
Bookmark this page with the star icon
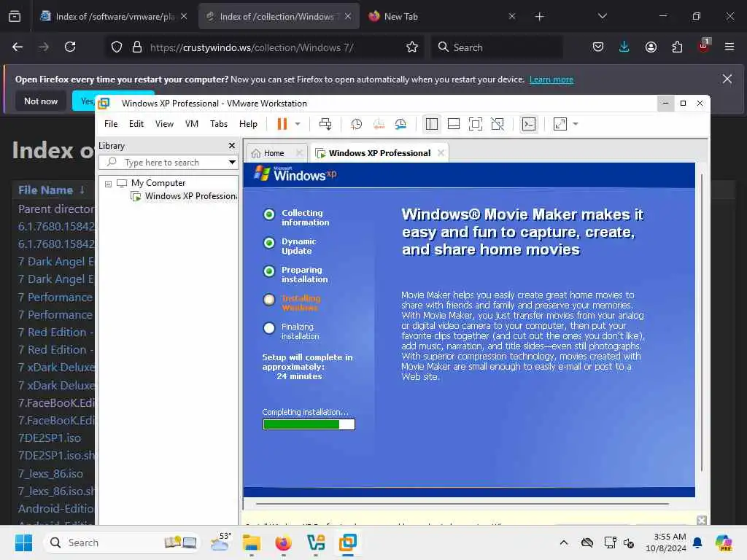(412, 47)
